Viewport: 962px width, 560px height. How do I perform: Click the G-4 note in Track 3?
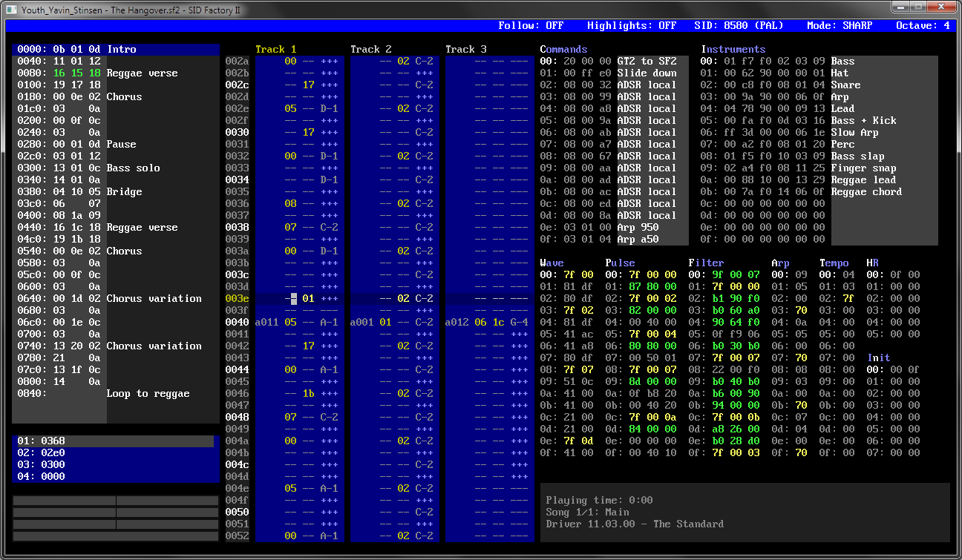pos(519,322)
